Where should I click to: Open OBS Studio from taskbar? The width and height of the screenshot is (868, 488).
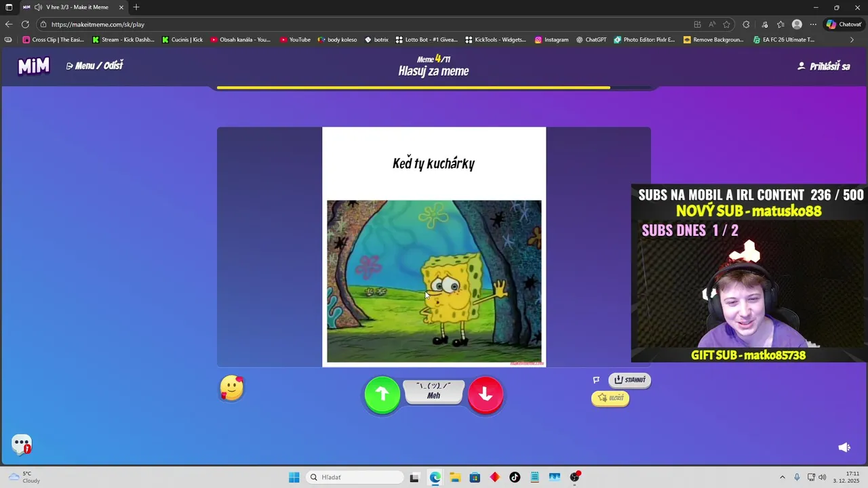(574, 477)
